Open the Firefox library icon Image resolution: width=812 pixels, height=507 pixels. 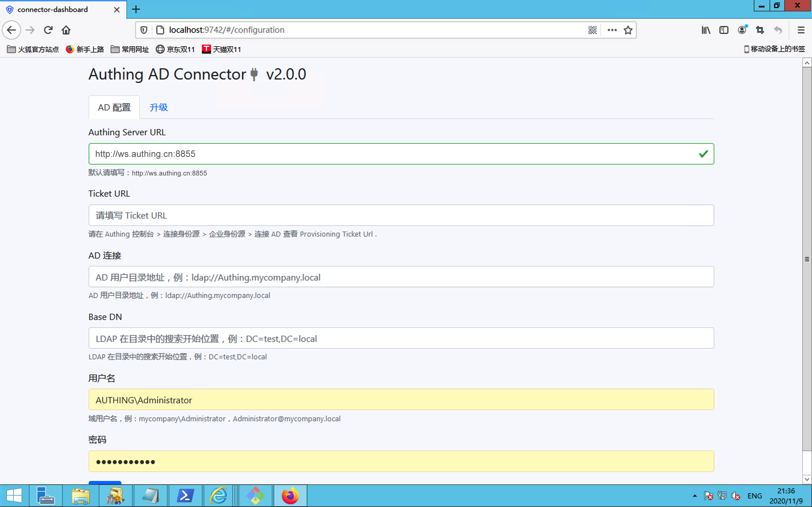click(x=706, y=30)
